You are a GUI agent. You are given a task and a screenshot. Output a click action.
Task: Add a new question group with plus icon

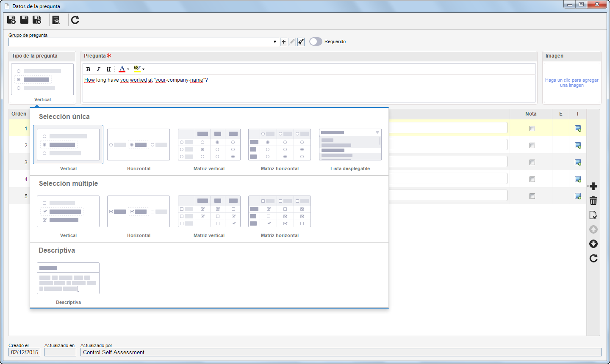(x=283, y=42)
